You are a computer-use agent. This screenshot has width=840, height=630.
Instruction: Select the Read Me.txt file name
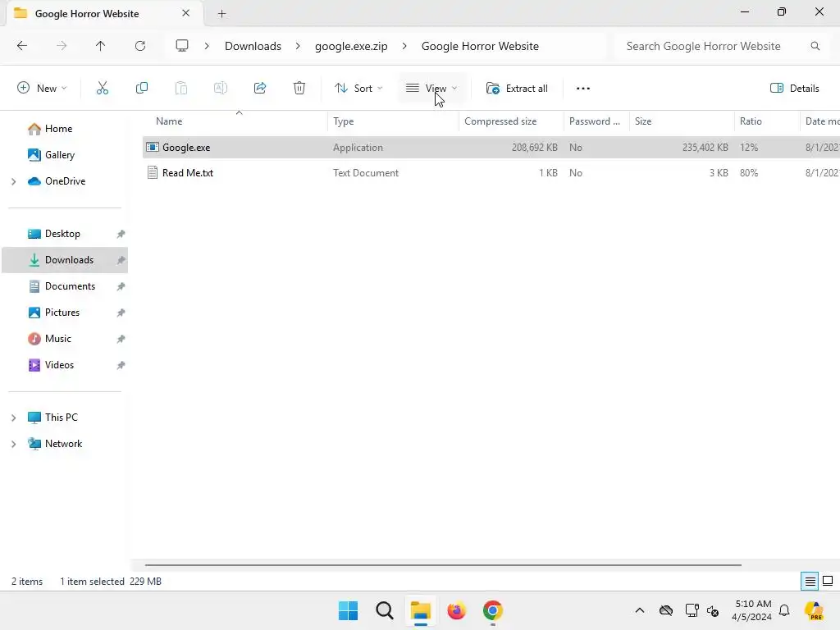coord(188,172)
